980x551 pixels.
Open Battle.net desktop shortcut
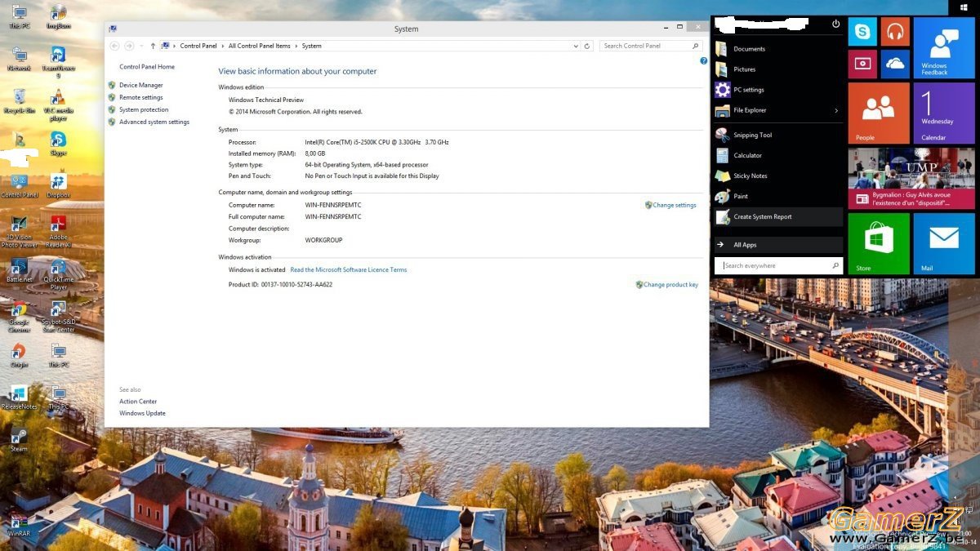(19, 270)
